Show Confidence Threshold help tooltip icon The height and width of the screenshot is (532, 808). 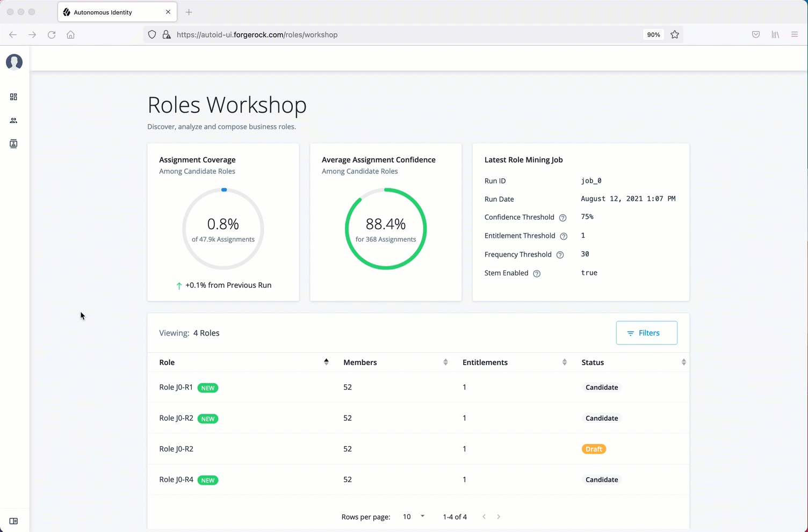[x=562, y=218]
